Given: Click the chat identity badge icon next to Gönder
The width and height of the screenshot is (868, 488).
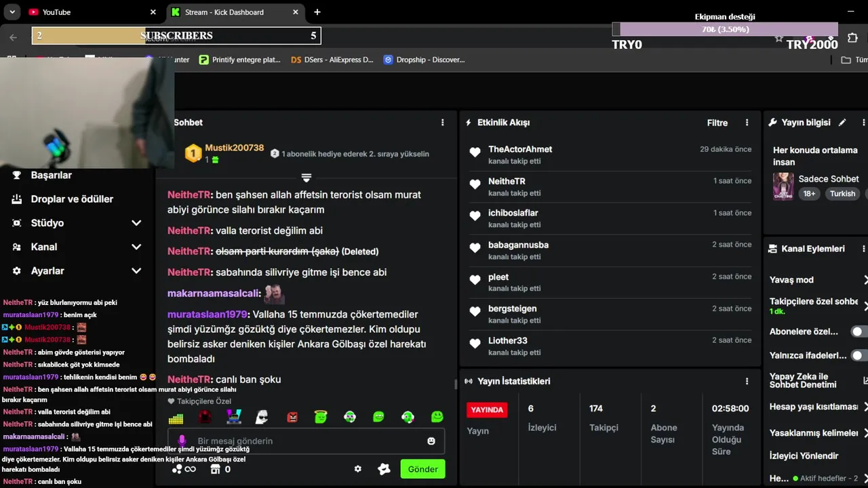Looking at the screenshot, I should (x=384, y=469).
